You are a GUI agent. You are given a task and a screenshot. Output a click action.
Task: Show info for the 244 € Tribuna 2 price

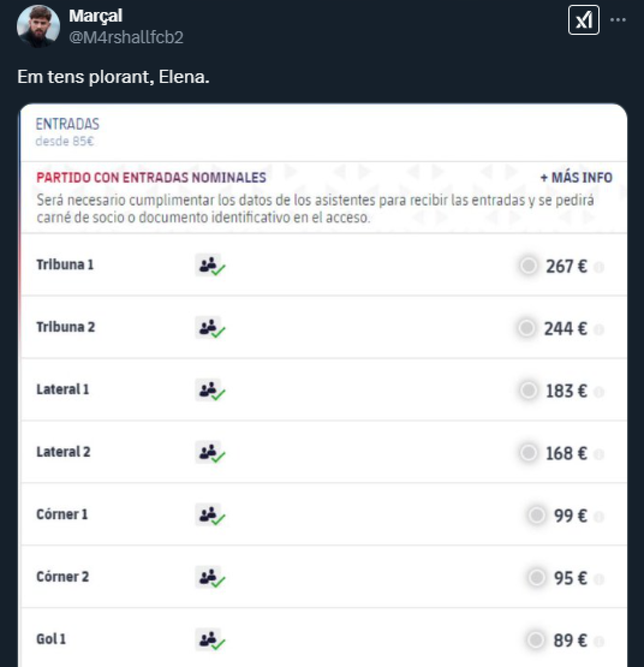click(x=599, y=330)
